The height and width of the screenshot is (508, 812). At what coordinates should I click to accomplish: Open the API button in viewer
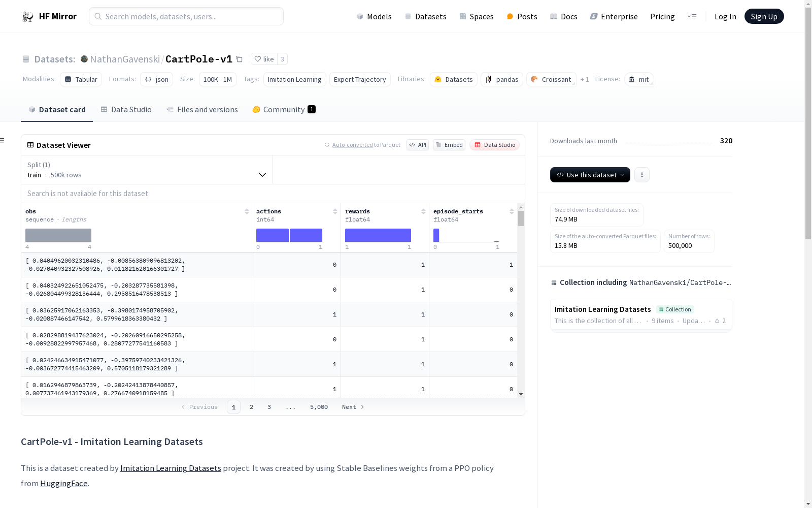418,145
